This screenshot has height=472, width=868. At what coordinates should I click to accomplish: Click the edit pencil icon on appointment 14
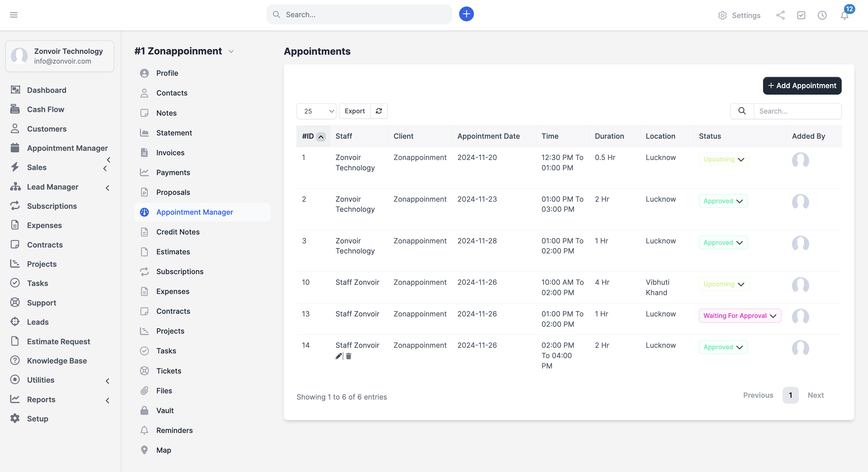(x=338, y=356)
